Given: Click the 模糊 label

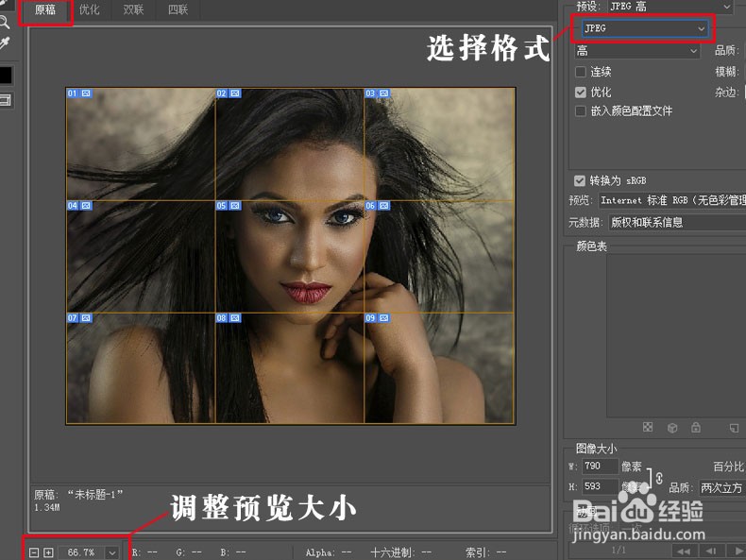Looking at the screenshot, I should coord(726,72).
